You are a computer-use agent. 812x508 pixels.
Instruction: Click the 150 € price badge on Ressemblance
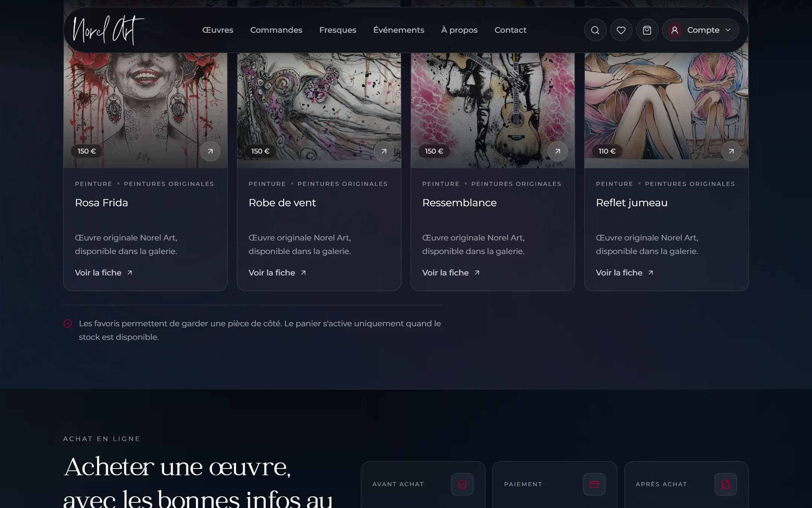(x=434, y=151)
